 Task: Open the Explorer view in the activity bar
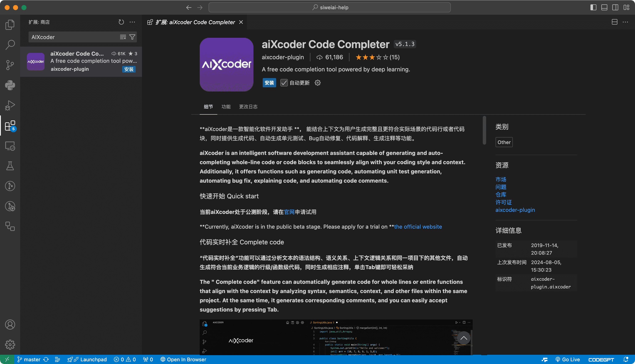coord(10,25)
